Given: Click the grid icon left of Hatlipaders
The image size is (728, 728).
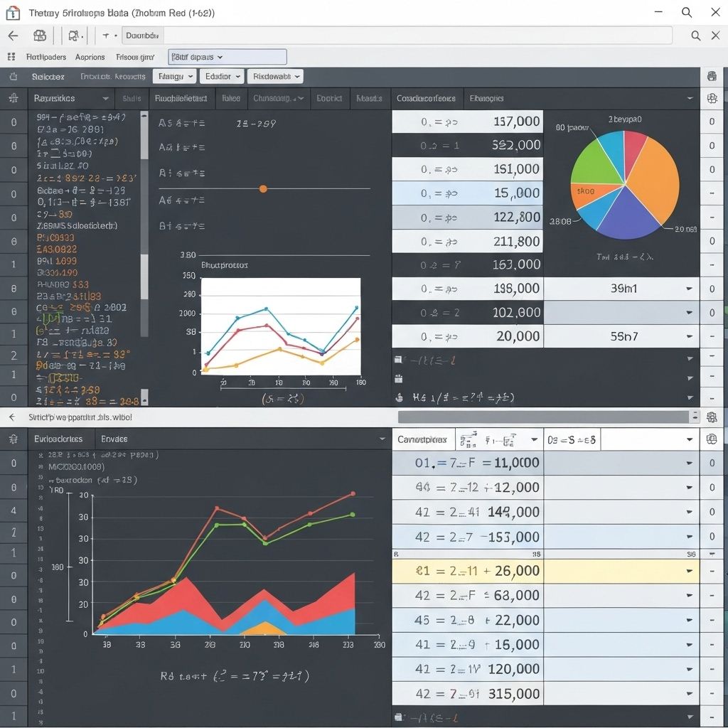Looking at the screenshot, I should pyautogui.click(x=11, y=57).
